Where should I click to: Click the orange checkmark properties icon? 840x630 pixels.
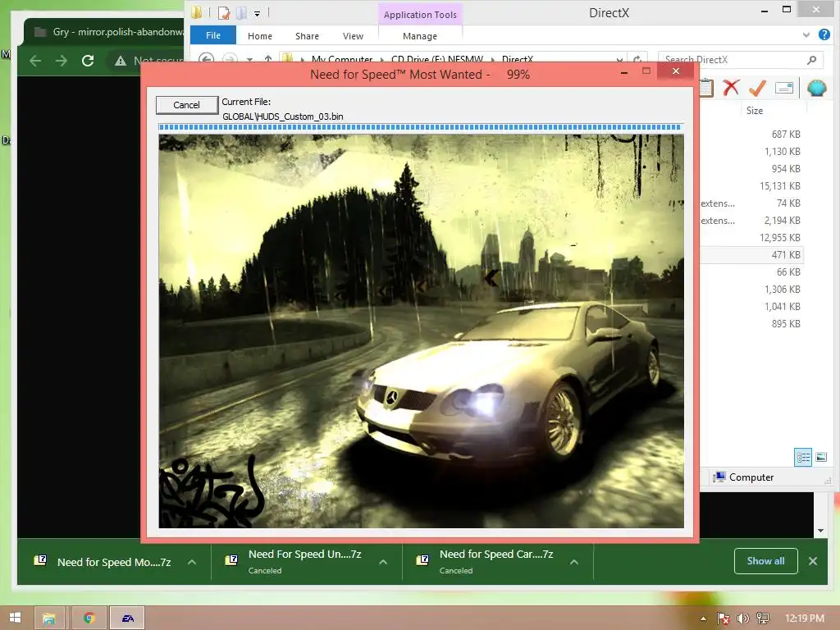pyautogui.click(x=757, y=87)
